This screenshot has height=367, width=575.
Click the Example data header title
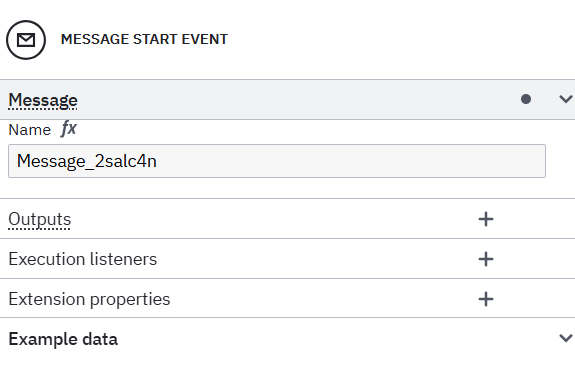coord(63,339)
